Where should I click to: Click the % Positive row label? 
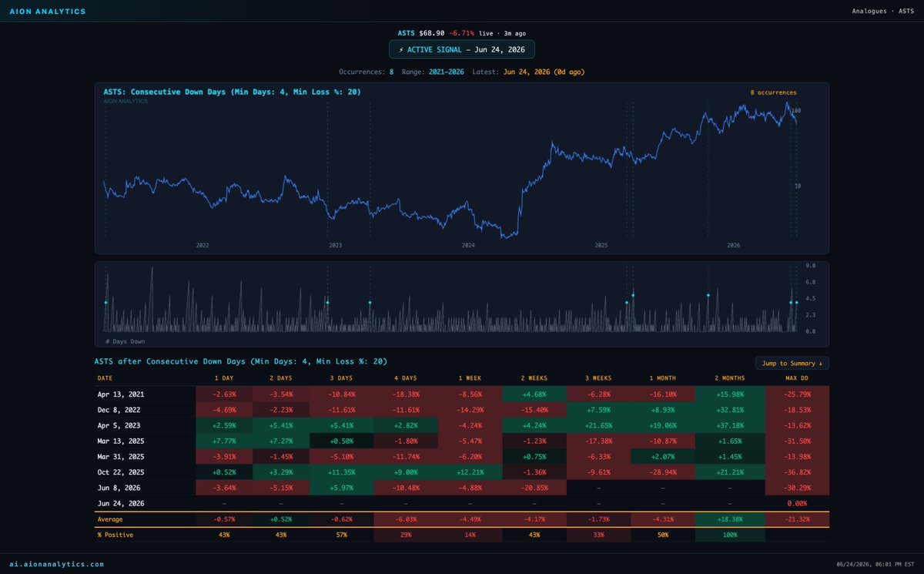click(115, 535)
